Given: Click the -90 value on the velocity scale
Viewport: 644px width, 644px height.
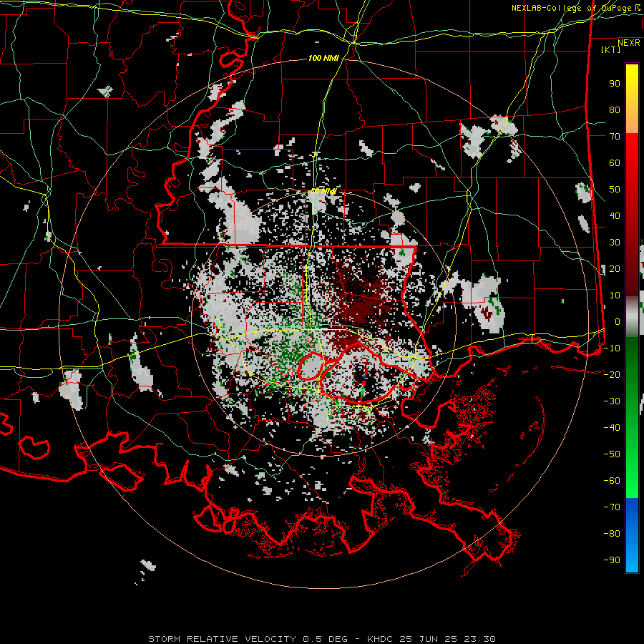Looking at the screenshot, I should (612, 560).
